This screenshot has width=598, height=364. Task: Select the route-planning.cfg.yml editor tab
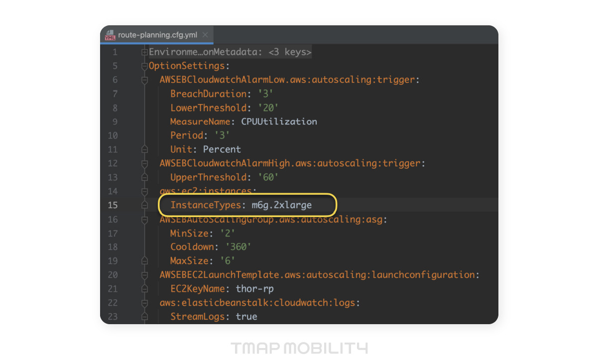(x=157, y=35)
